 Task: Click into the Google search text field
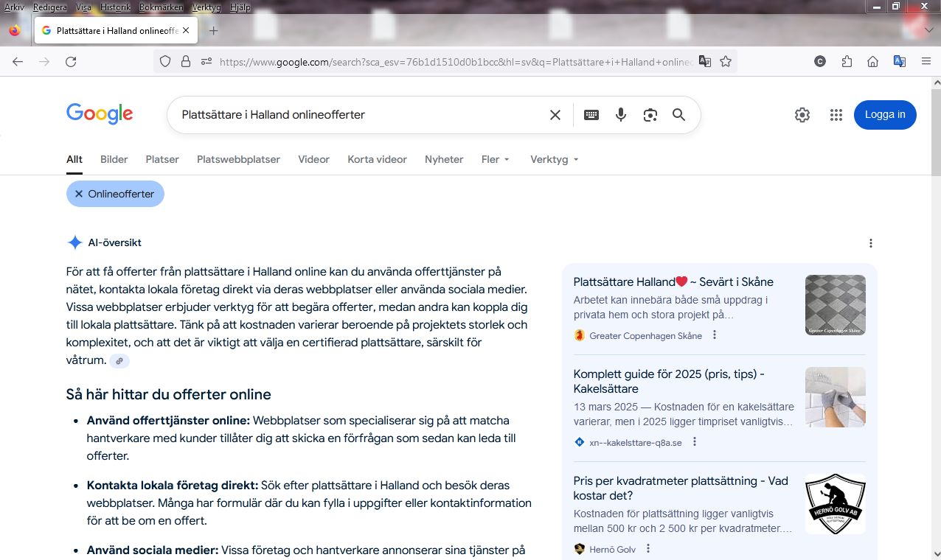pyautogui.click(x=354, y=115)
